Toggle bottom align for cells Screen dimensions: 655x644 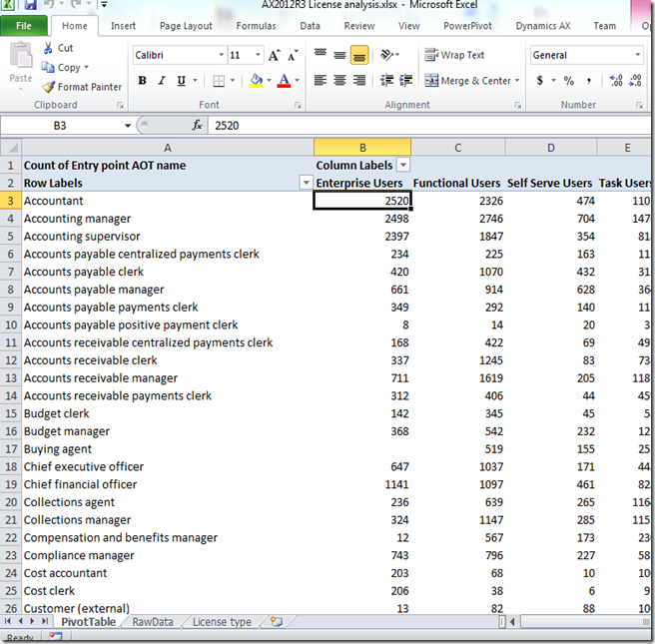pyautogui.click(x=359, y=55)
